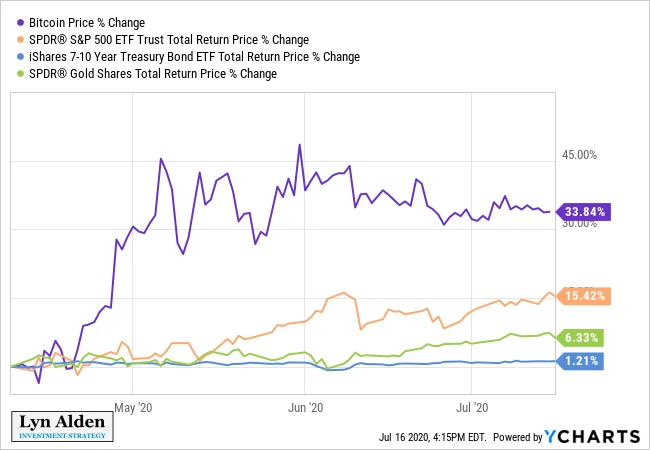Image resolution: width=650 pixels, height=450 pixels.
Task: Click the blue Treasury Bond legend dot
Action: click(x=20, y=57)
